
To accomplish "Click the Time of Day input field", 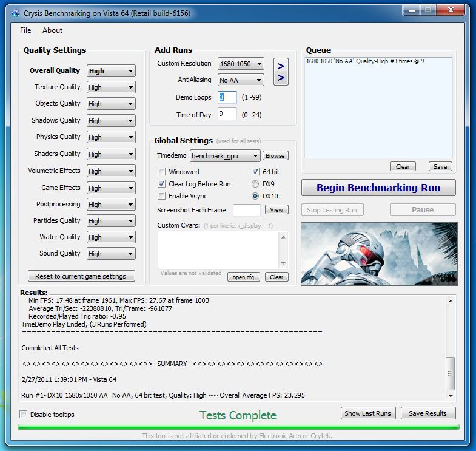I will pyautogui.click(x=227, y=114).
